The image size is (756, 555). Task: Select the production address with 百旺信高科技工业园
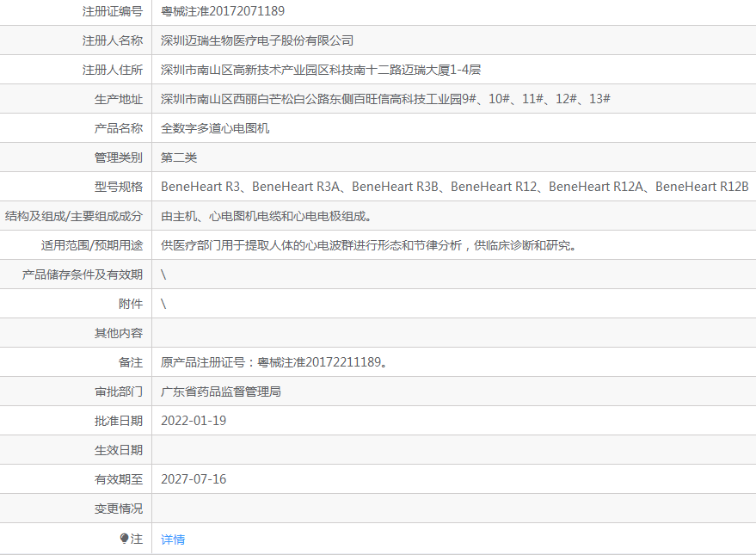385,99
